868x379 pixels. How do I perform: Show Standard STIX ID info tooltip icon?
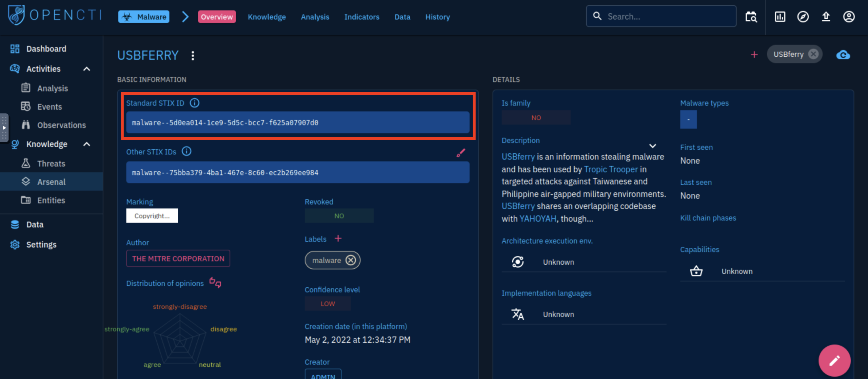point(194,103)
